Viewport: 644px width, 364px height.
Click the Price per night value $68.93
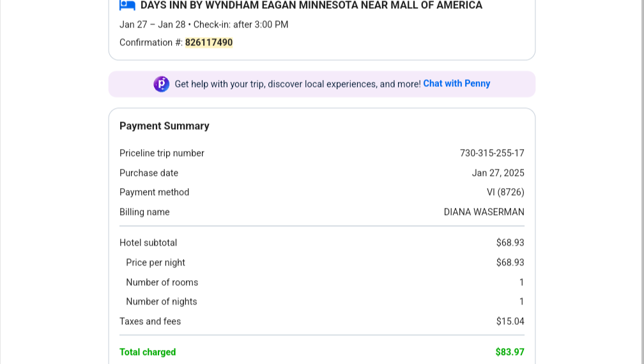[x=510, y=262]
